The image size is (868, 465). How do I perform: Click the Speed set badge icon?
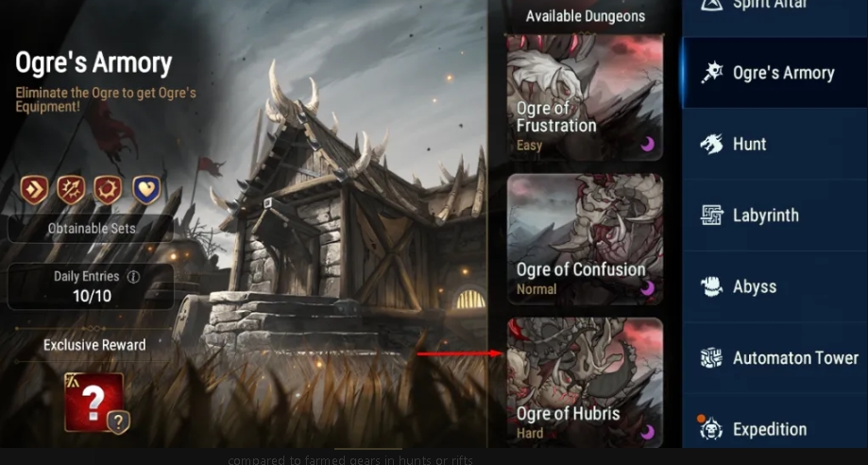coord(34,190)
